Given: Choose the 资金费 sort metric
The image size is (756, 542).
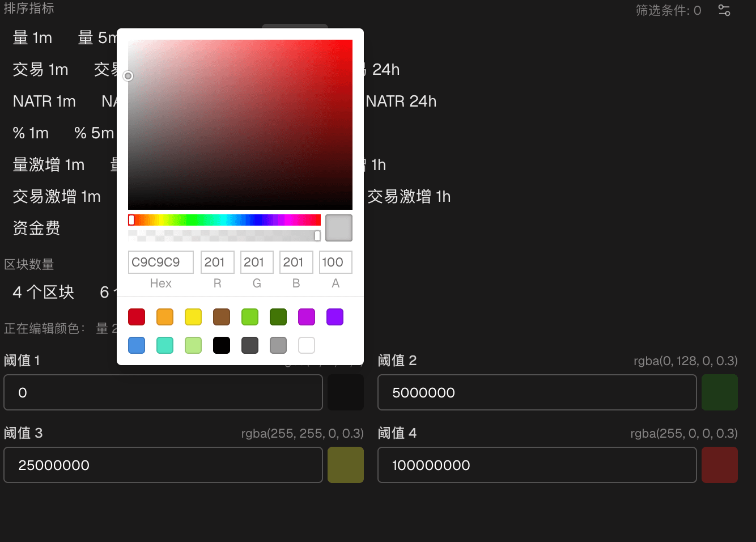Looking at the screenshot, I should click(36, 228).
